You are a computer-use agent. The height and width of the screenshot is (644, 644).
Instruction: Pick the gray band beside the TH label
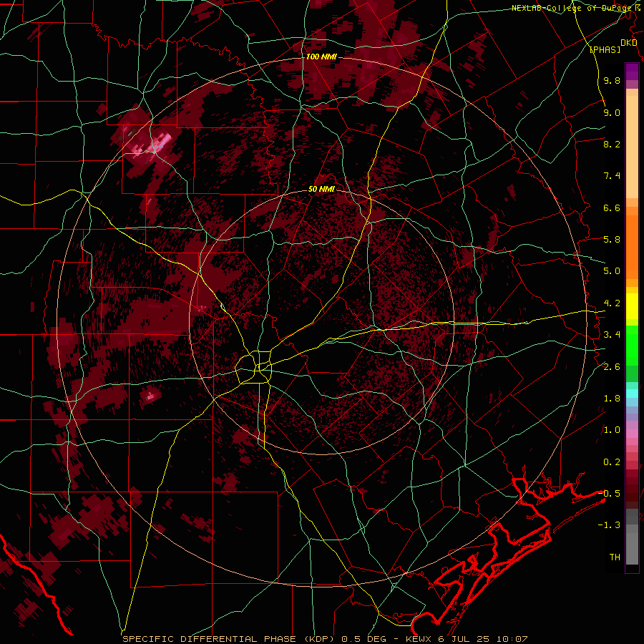(x=632, y=546)
